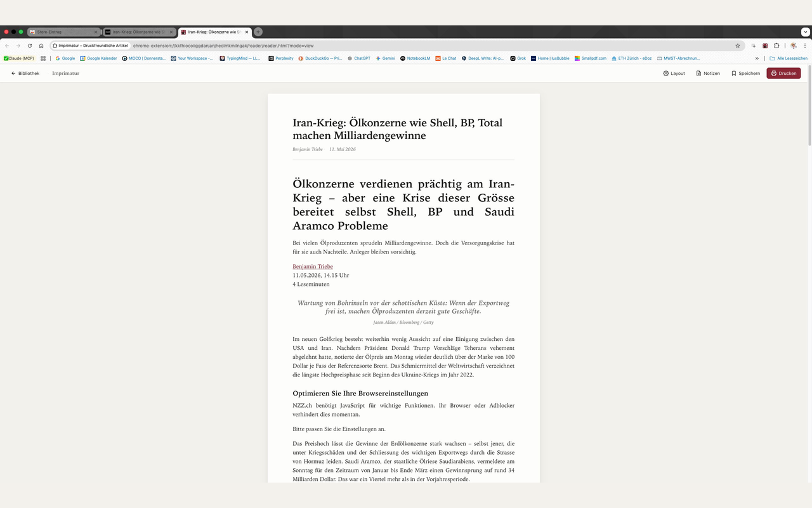
Task: Open the Chrome extensions puzzle icon
Action: (776, 46)
